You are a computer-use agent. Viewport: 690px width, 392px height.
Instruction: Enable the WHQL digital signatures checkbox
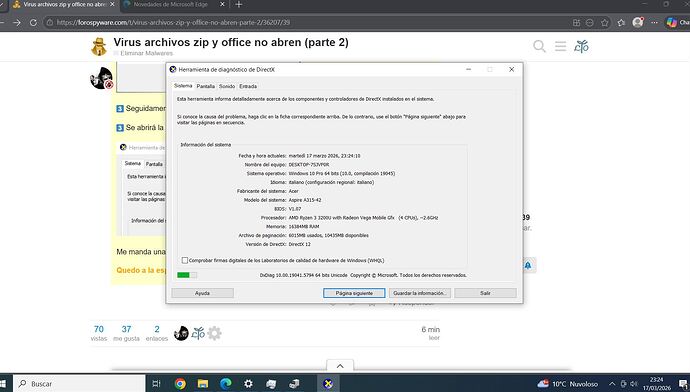point(185,260)
